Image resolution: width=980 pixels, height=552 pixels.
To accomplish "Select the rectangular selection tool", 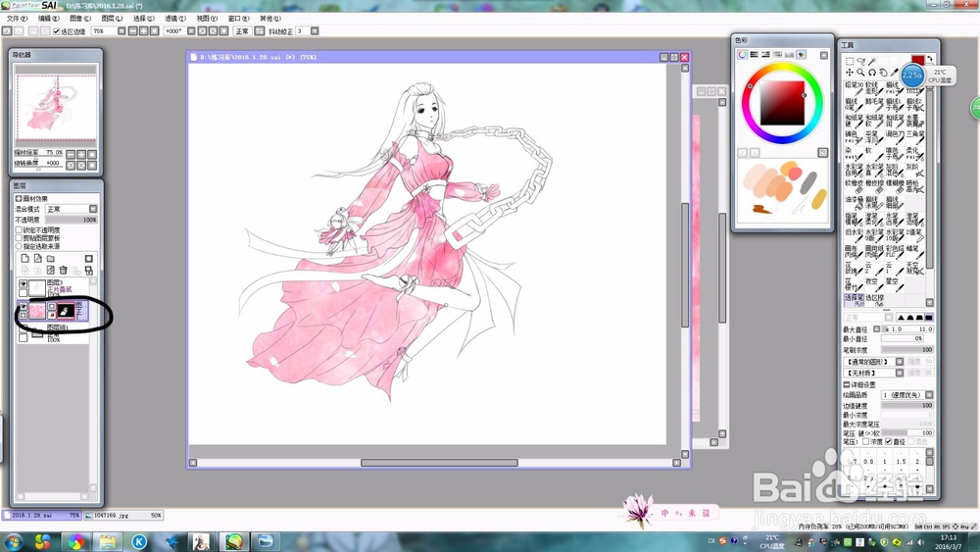I will [850, 61].
